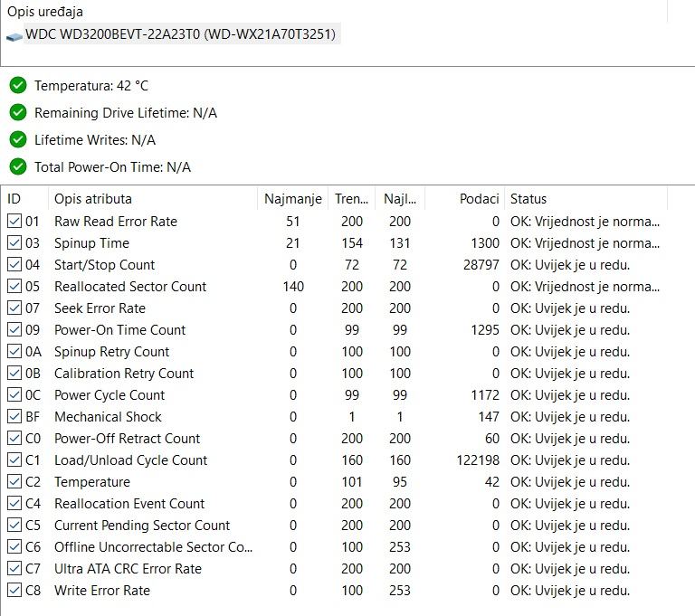The height and width of the screenshot is (616, 695).
Task: Toggle the 03 Spinup Time checkbox
Action: [x=14, y=242]
